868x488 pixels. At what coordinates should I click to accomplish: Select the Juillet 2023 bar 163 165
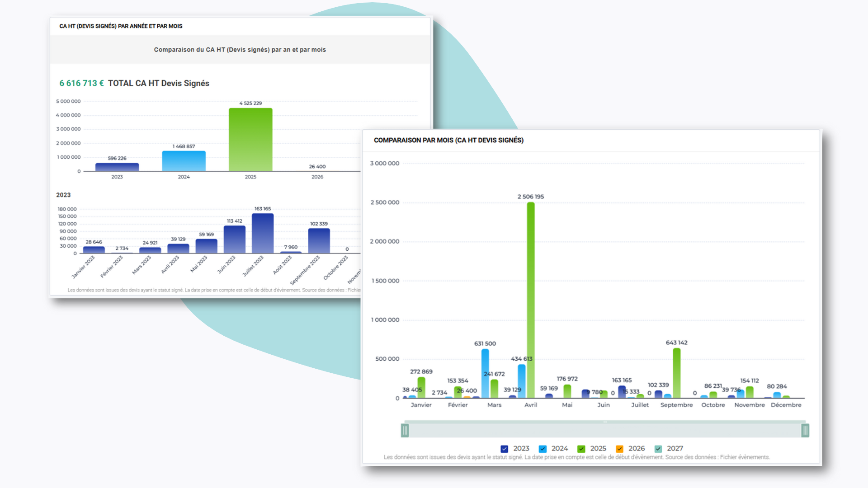tap(263, 233)
